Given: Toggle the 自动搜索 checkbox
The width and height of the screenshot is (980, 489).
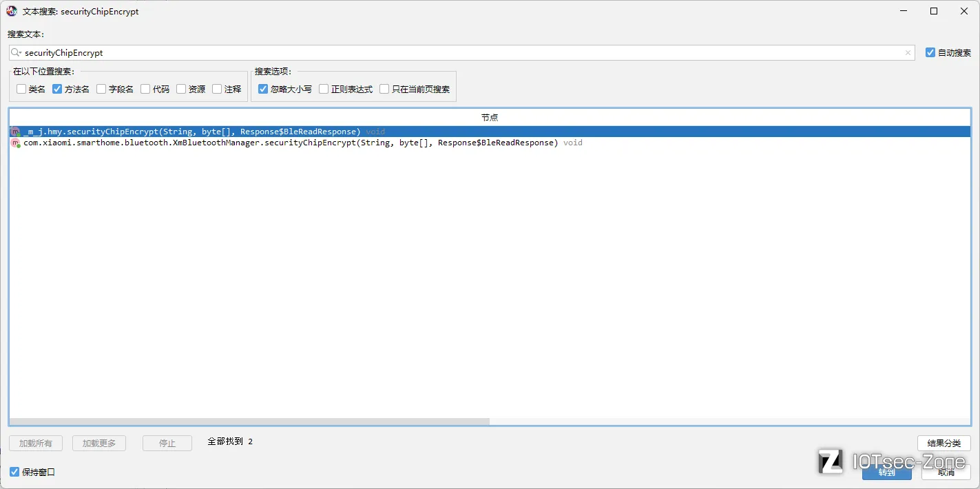Looking at the screenshot, I should coord(930,52).
